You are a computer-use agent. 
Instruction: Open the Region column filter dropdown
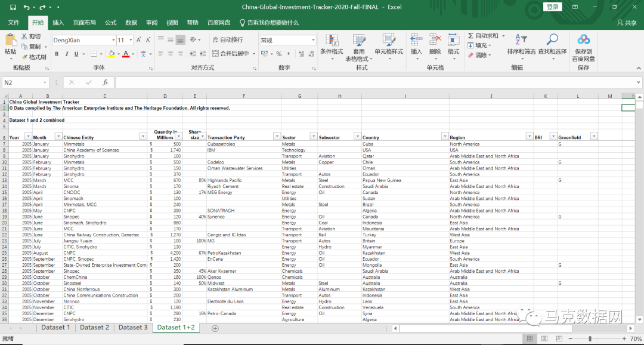coord(529,136)
